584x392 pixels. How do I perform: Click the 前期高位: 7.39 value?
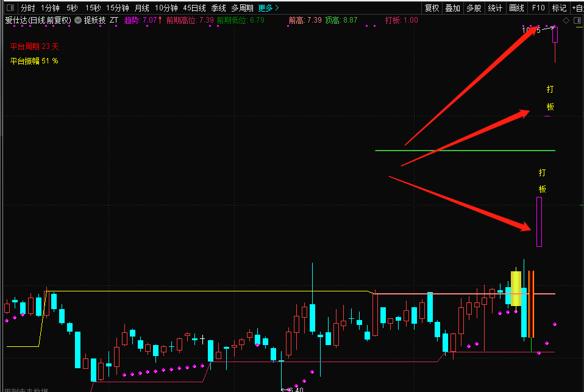(x=190, y=20)
